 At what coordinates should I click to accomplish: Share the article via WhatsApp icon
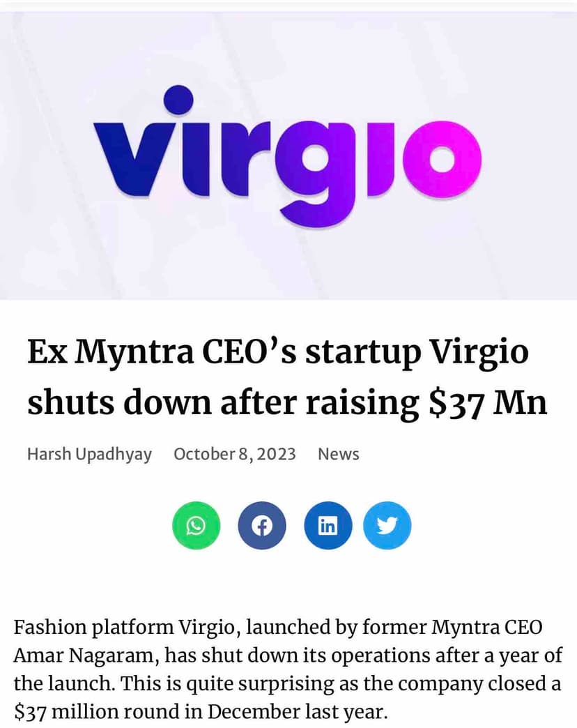196,525
